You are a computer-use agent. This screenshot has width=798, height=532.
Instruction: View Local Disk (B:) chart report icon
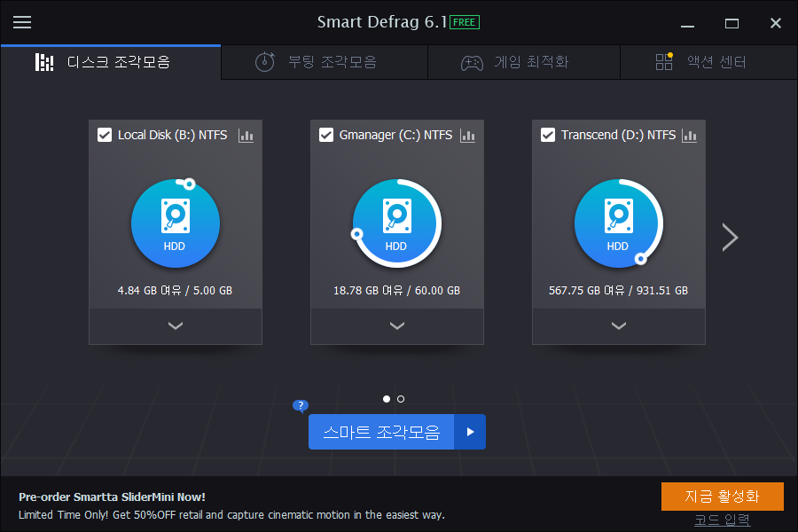(246, 136)
